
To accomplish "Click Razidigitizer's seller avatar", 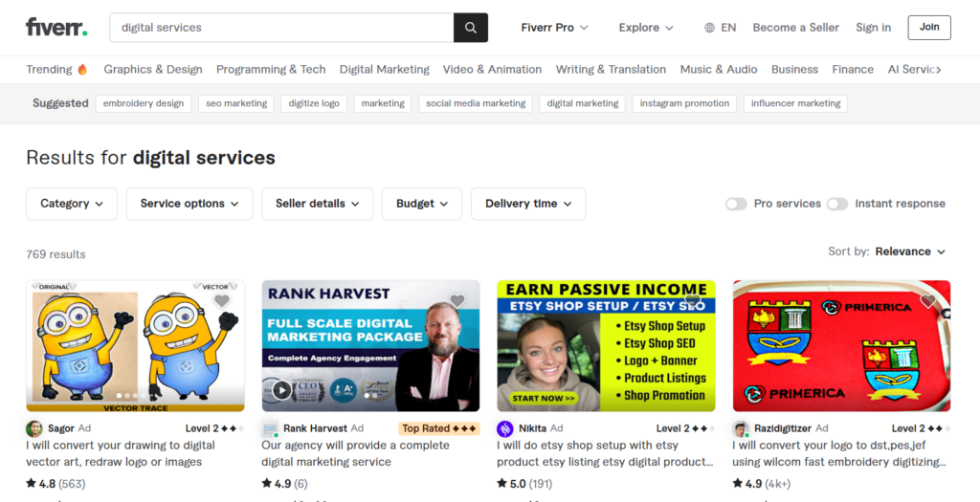I will point(741,429).
